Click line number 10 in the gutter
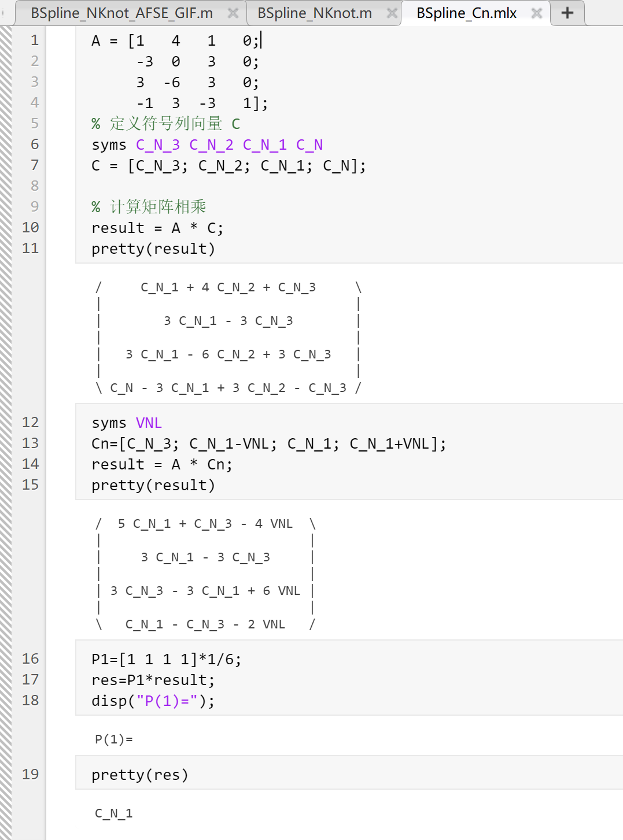Screen dimensions: 623x840 [31, 228]
